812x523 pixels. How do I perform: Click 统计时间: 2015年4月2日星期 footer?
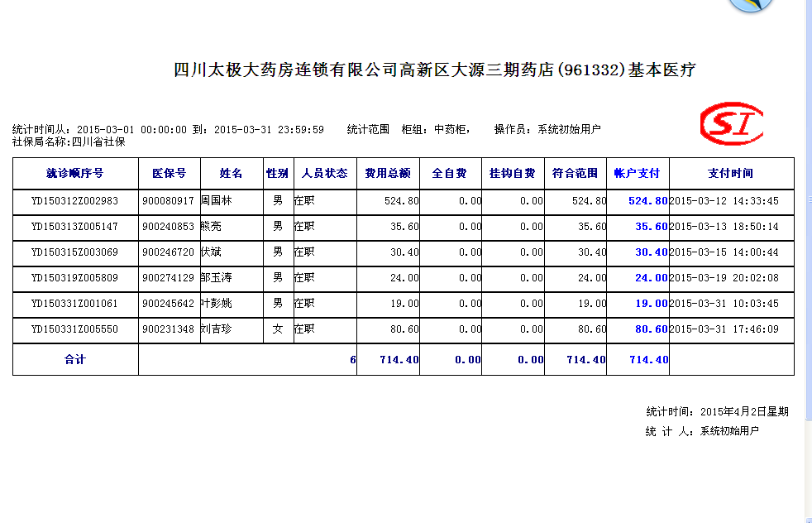(x=717, y=411)
